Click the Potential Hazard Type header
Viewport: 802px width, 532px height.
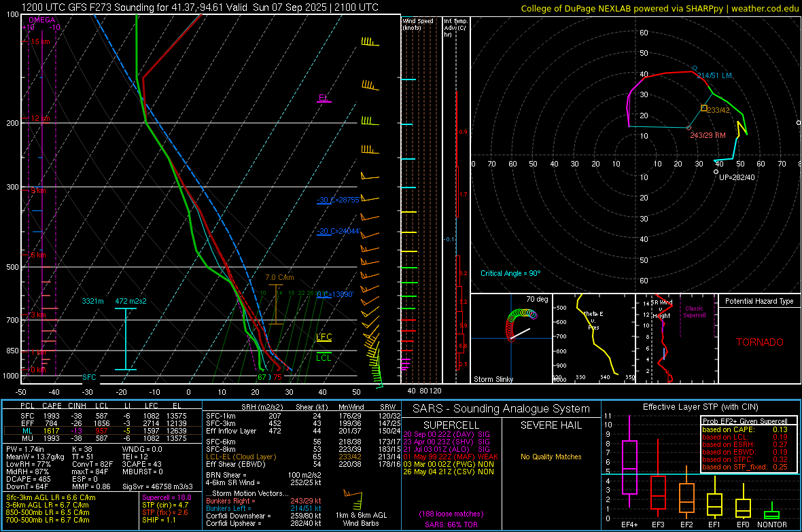point(759,301)
